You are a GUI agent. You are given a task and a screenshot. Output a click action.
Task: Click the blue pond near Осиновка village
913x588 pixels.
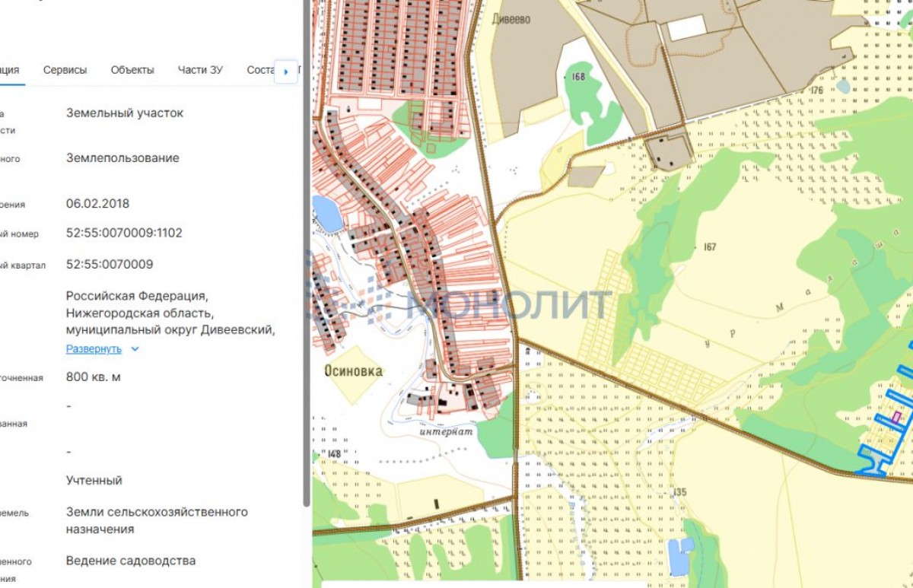(327, 215)
